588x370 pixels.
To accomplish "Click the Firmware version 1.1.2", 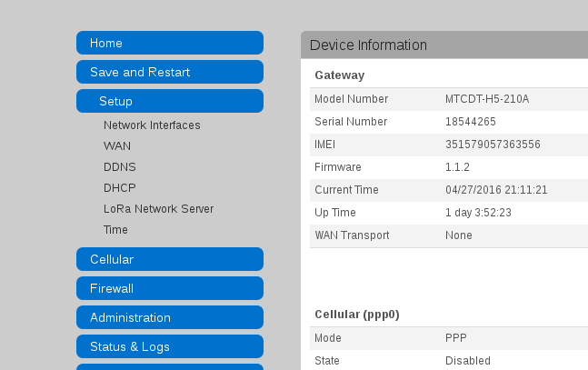I will 457,167.
